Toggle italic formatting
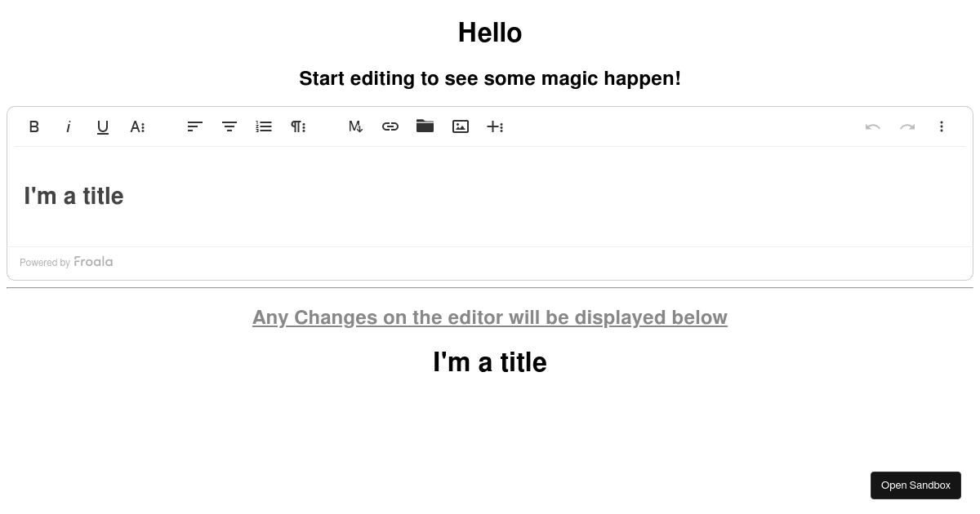Viewport: 980px width, 514px height. tap(69, 126)
